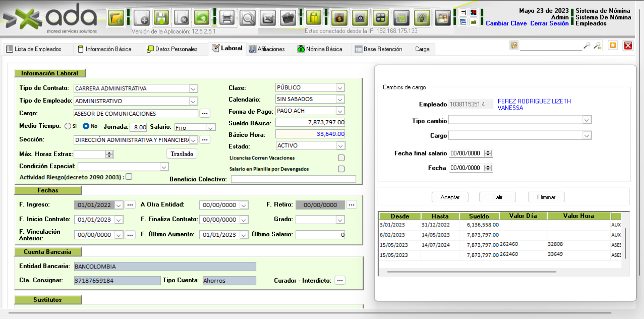Open the Nómina Básica tab
The image size is (644, 319).
(x=320, y=49)
